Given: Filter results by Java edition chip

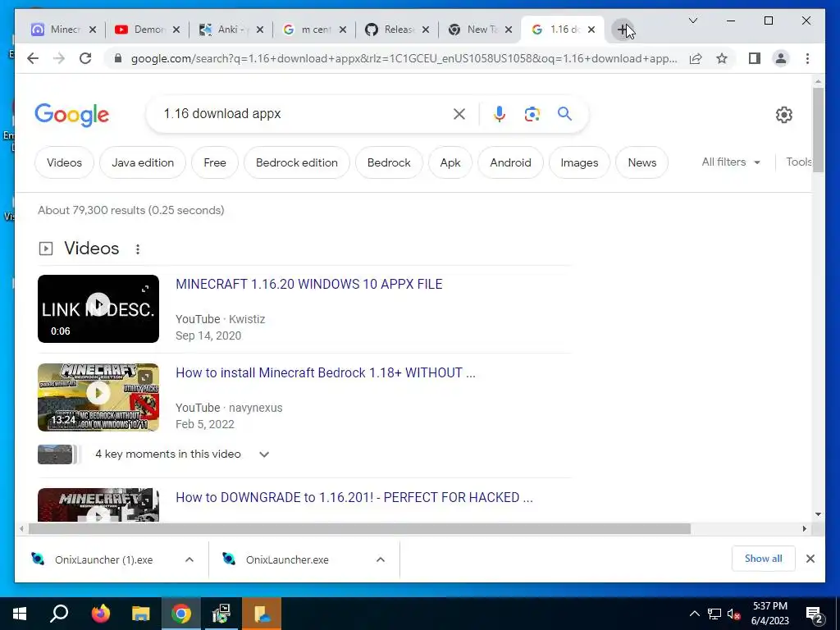Looking at the screenshot, I should [x=143, y=162].
